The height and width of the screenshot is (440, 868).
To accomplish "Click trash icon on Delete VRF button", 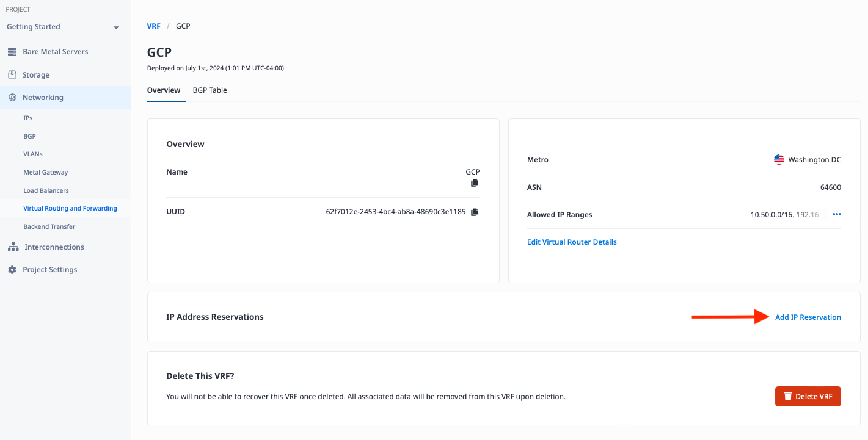I will click(788, 397).
